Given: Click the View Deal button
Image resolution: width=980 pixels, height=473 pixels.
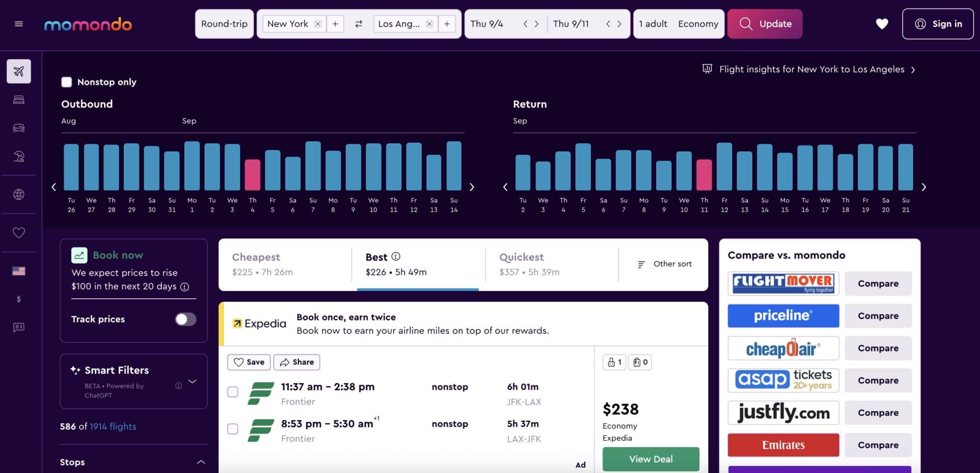Looking at the screenshot, I should (x=650, y=459).
